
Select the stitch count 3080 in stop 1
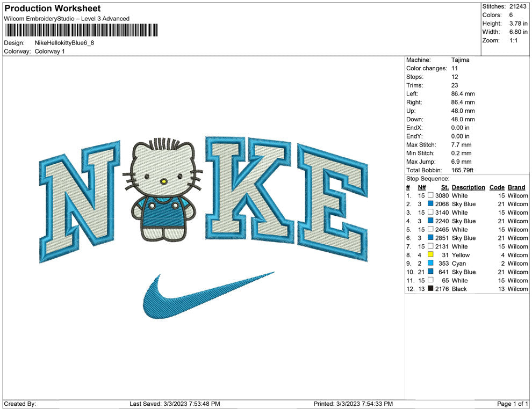click(442, 195)
